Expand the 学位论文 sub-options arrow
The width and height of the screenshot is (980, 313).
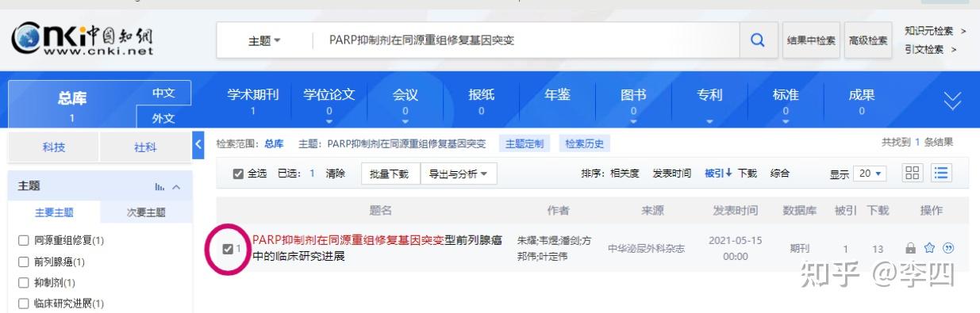(329, 122)
